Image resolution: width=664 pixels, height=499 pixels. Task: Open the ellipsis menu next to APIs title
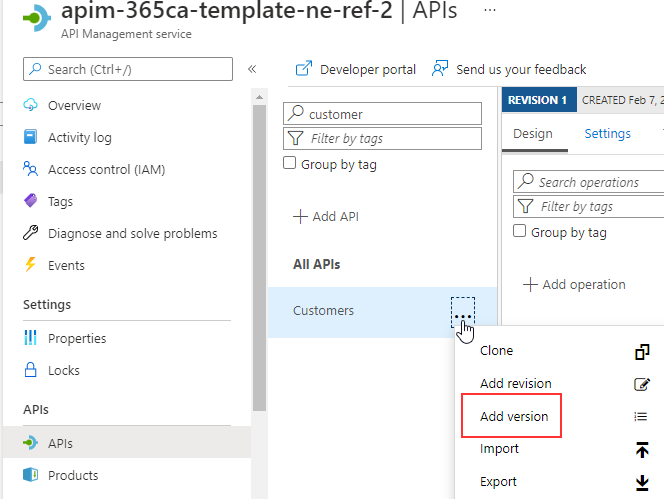point(490,10)
